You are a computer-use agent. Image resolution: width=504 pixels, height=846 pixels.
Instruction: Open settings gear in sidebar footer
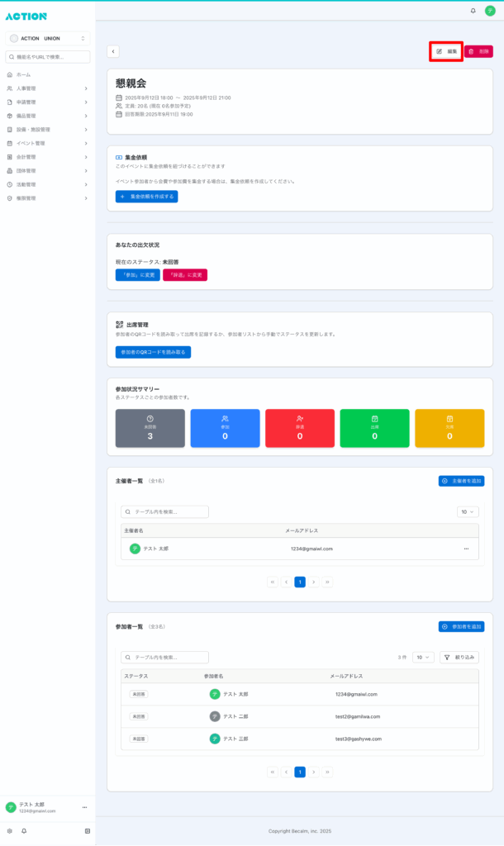[10, 830]
